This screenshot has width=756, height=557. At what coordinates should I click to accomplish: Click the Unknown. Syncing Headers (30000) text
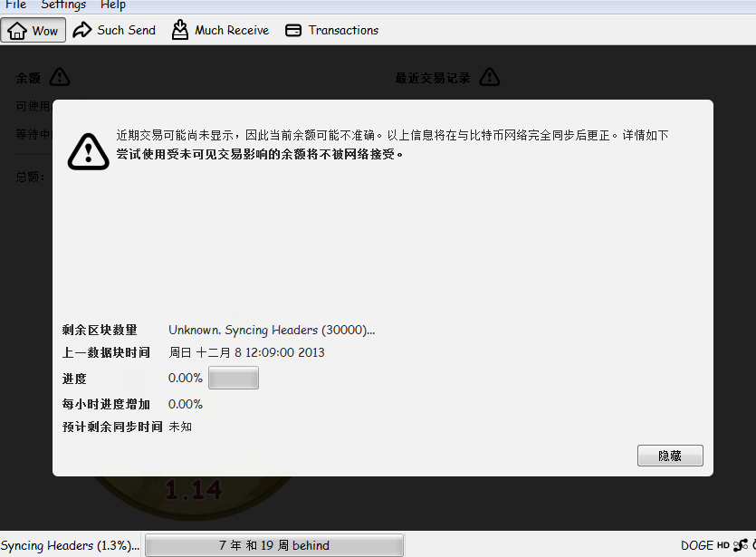(272, 330)
